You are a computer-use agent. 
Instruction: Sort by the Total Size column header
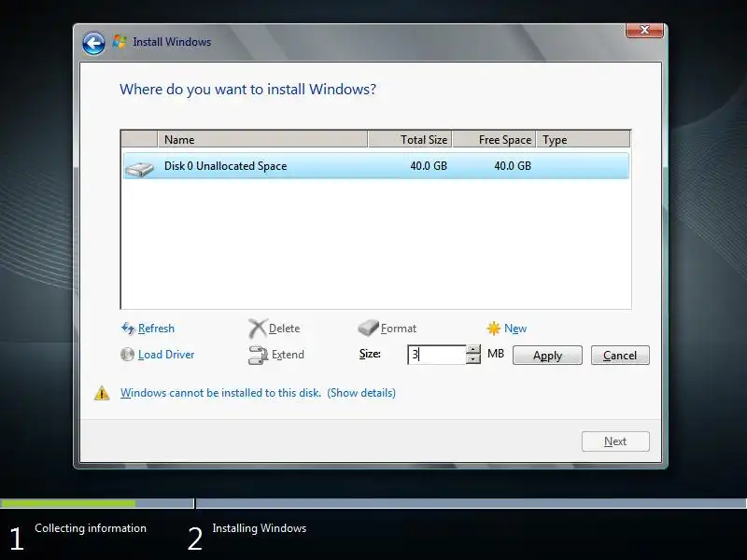(410, 139)
